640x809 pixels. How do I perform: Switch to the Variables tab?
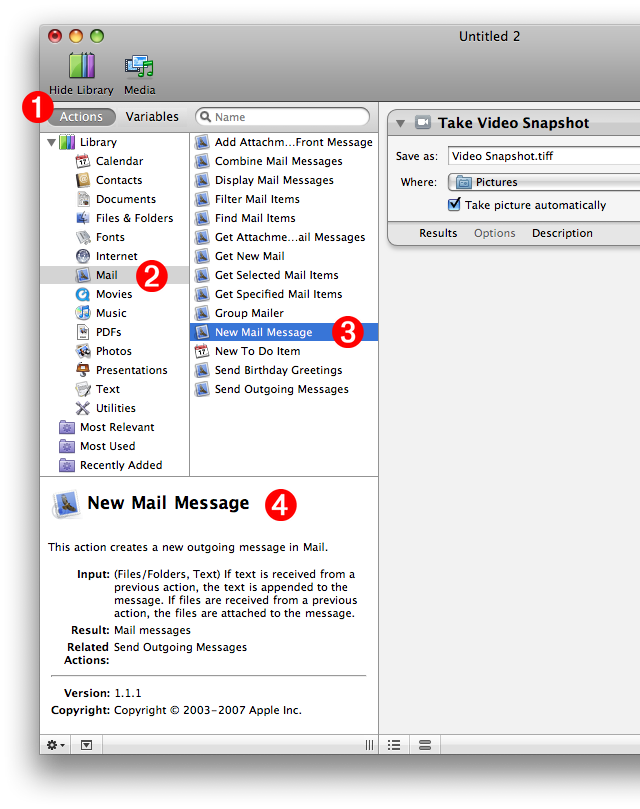coord(152,117)
